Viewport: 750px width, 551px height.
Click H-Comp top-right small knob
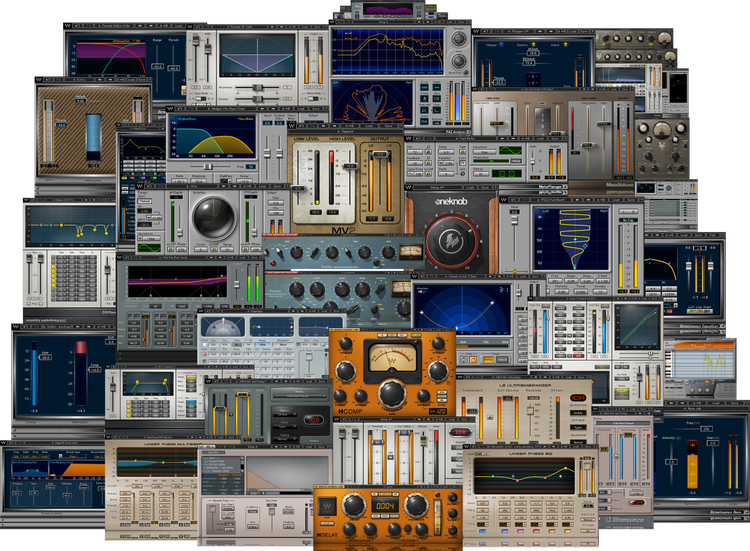(x=438, y=342)
